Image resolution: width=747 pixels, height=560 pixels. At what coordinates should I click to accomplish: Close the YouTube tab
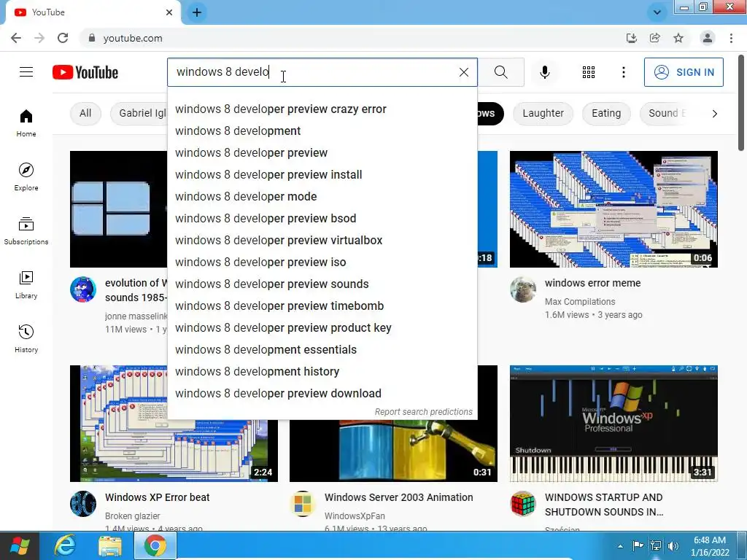point(169,12)
